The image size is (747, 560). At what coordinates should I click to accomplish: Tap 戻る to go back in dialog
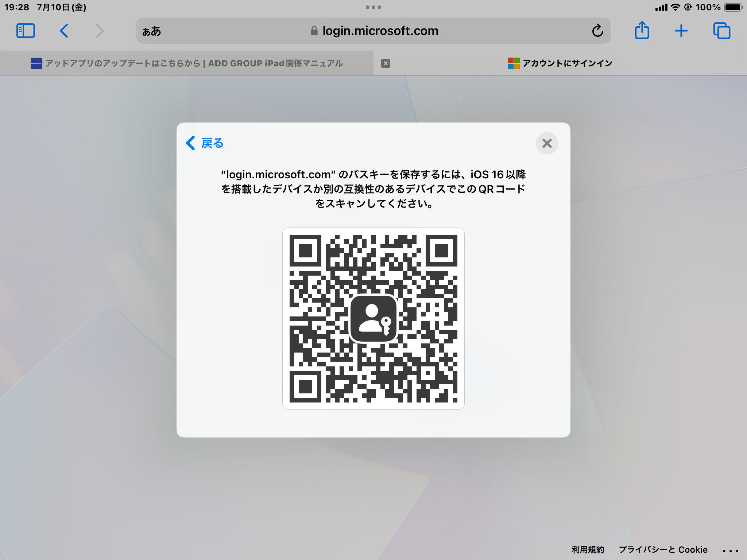(x=205, y=143)
